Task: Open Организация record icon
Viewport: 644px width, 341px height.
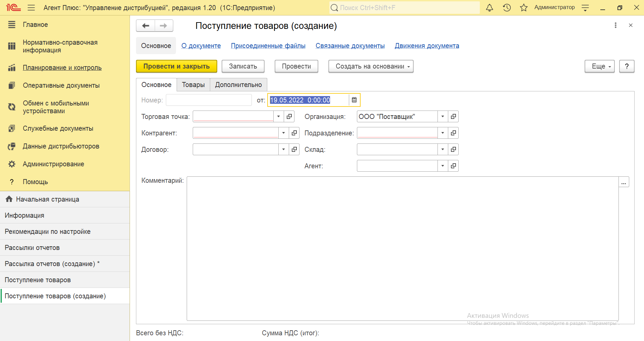Action: 453,117
